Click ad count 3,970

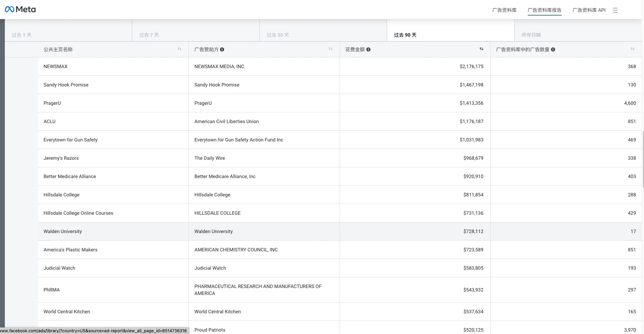point(630,330)
